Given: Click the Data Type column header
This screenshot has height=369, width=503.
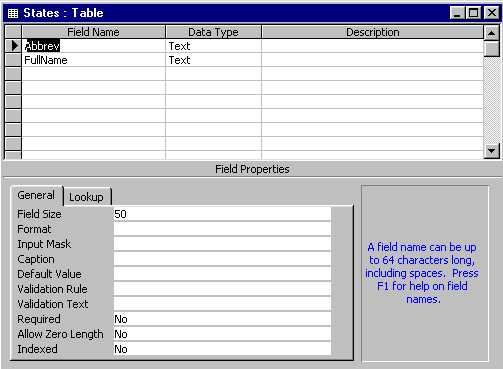Looking at the screenshot, I should click(x=213, y=32).
